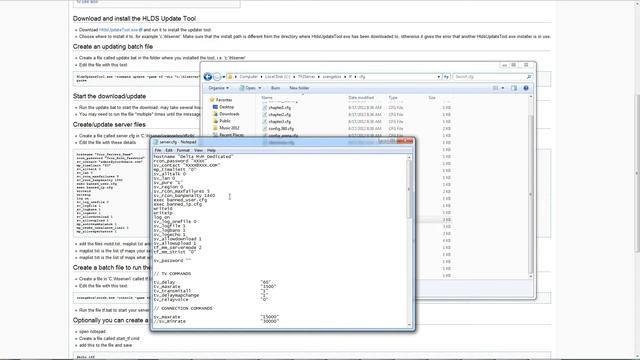This screenshot has height=360, width=640.
Task: Open the Notepad Format menu
Action: [183, 150]
